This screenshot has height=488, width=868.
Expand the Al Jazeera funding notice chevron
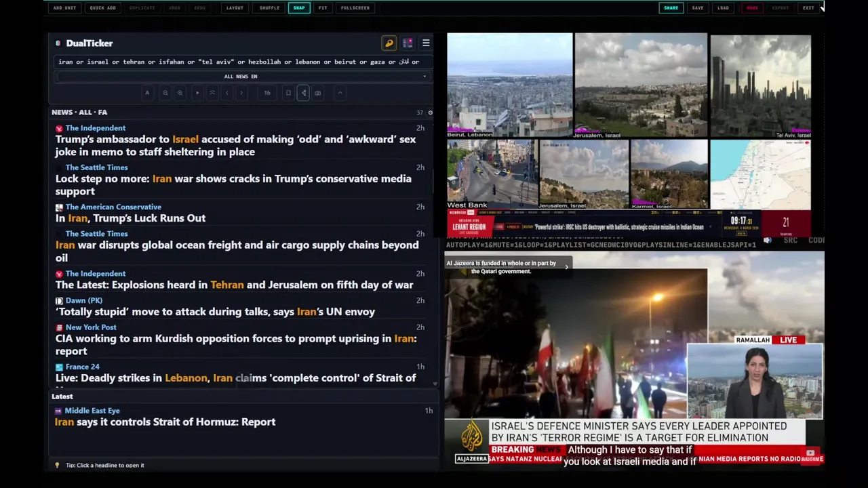566,267
